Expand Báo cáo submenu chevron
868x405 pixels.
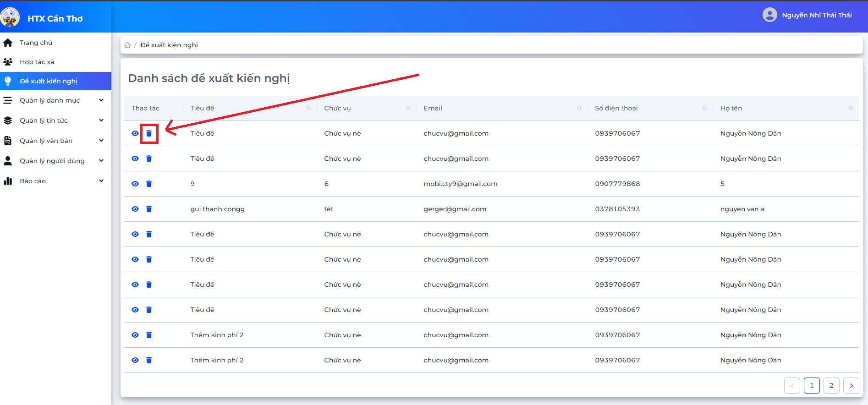101,181
